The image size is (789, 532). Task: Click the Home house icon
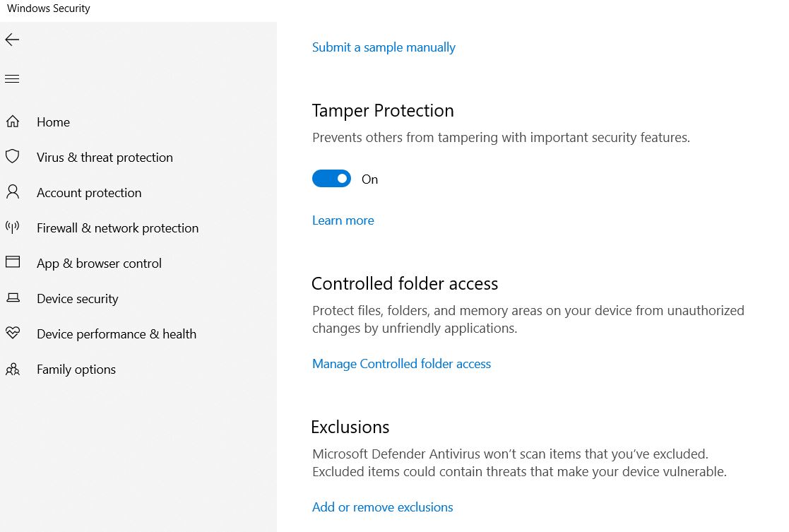tap(13, 122)
